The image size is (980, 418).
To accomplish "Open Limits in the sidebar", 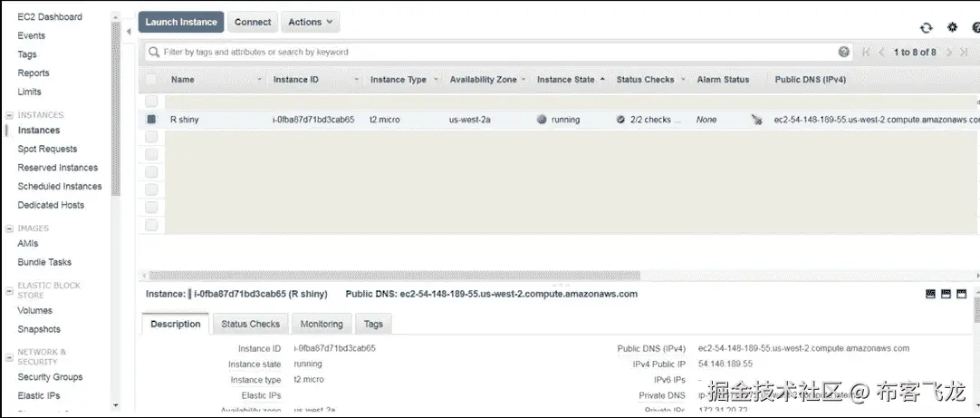I will click(29, 92).
